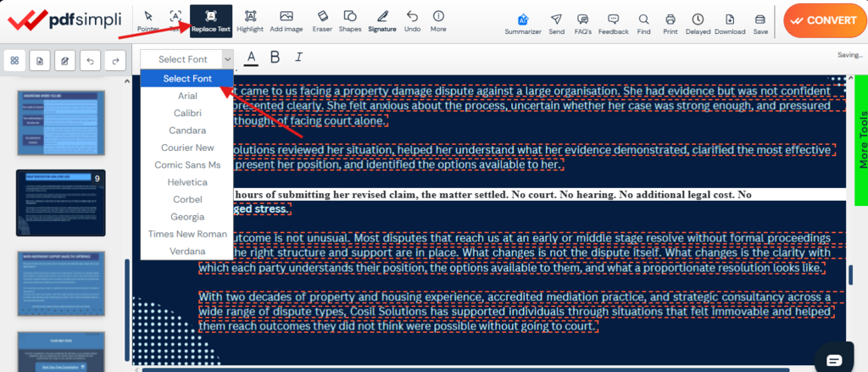868x372 pixels.
Task: Expand the green More Tools panel
Action: click(x=861, y=140)
